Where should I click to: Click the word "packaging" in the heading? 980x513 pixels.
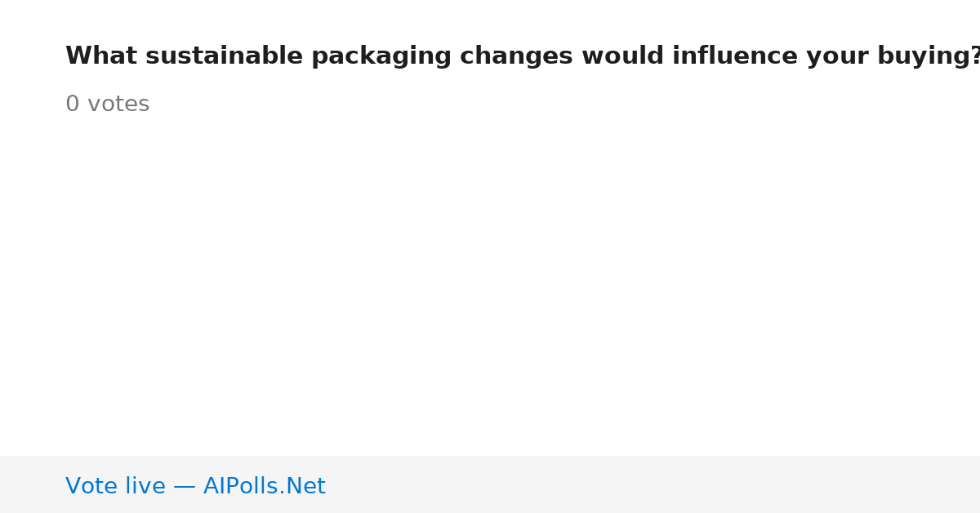click(381, 58)
